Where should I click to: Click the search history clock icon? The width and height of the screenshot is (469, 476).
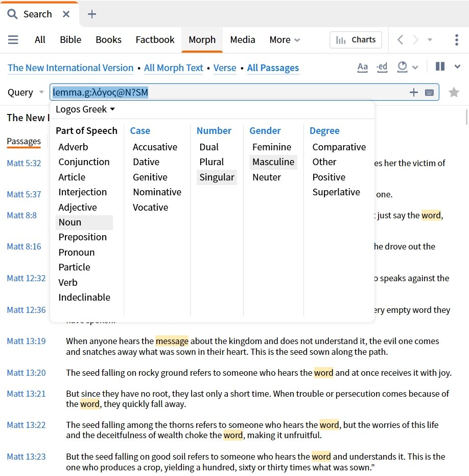(402, 67)
